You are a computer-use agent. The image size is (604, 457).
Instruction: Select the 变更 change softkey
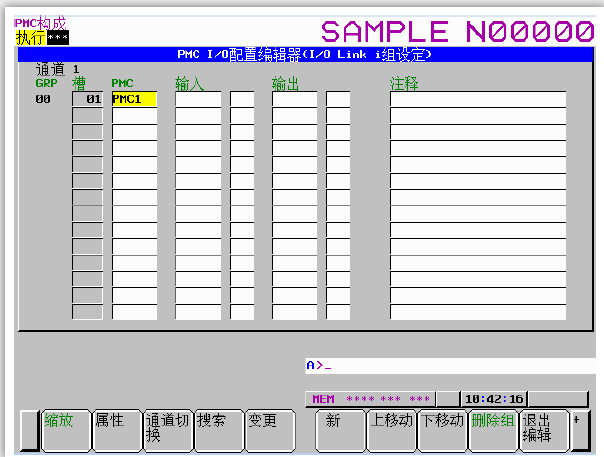269,427
